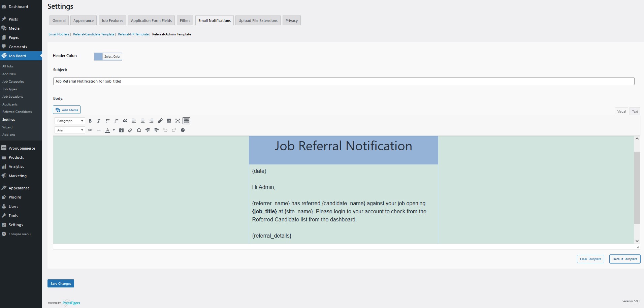Open the Application Form Fields tab
Viewport: 644px width, 308px height.
click(151, 21)
